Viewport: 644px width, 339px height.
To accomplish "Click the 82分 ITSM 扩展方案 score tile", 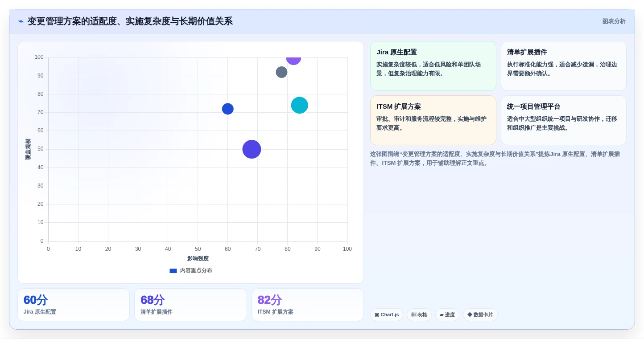I will pos(308,305).
